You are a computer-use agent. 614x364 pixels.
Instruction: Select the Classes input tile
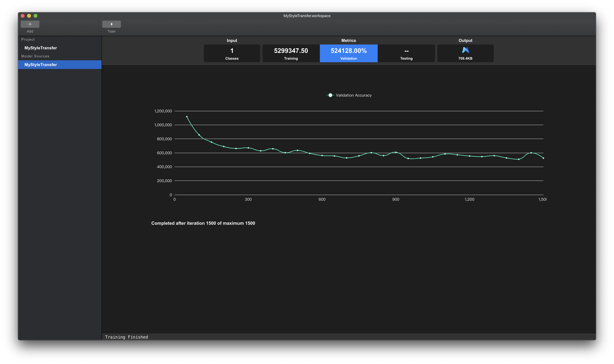232,53
